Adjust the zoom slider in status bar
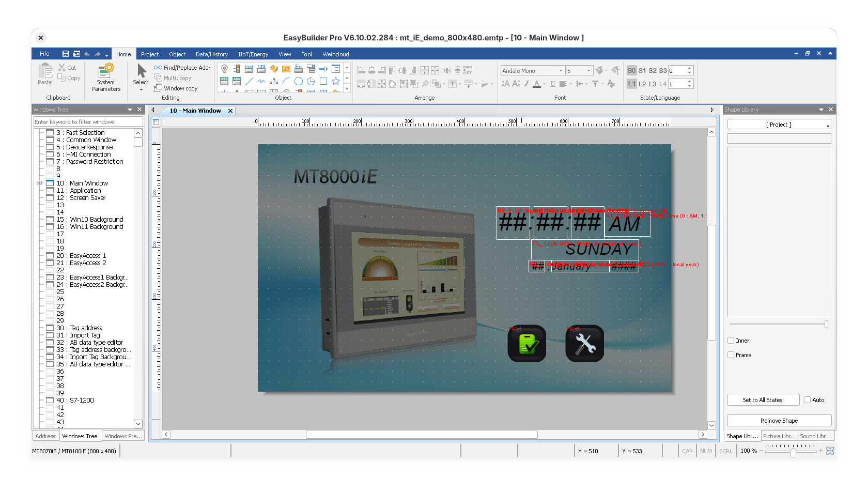This screenshot has width=868, height=493. 793,452
